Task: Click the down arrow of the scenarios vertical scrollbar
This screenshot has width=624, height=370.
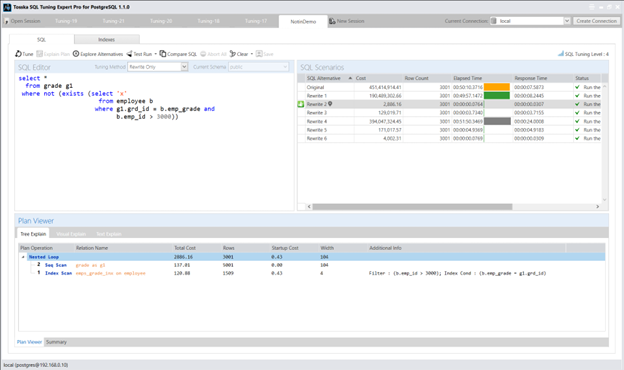Action: (604, 200)
